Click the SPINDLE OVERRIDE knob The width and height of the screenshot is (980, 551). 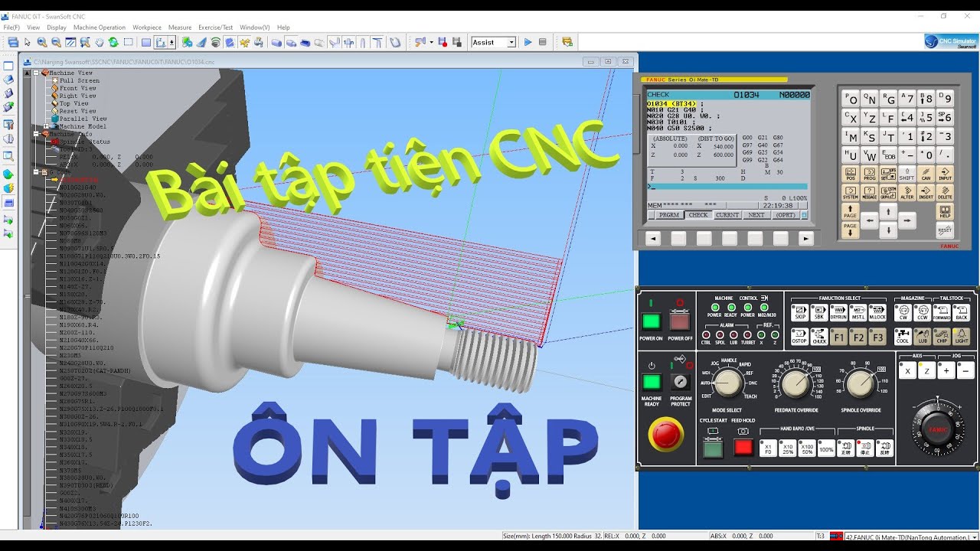point(861,383)
